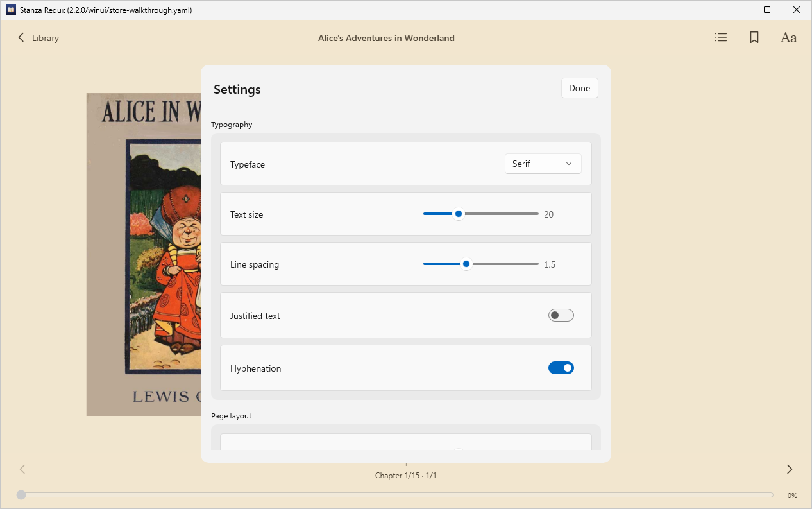Maximize the Stanza Redux window
The width and height of the screenshot is (812, 509).
tap(767, 10)
